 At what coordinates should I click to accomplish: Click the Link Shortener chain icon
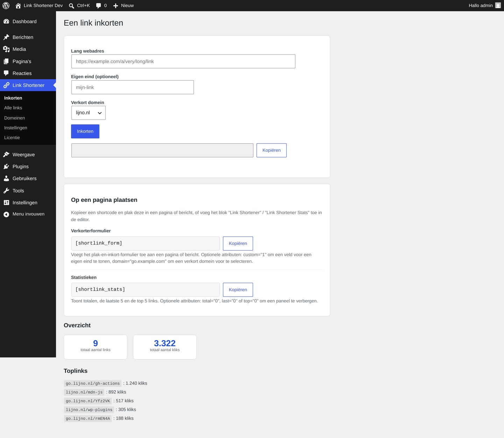(x=6, y=85)
